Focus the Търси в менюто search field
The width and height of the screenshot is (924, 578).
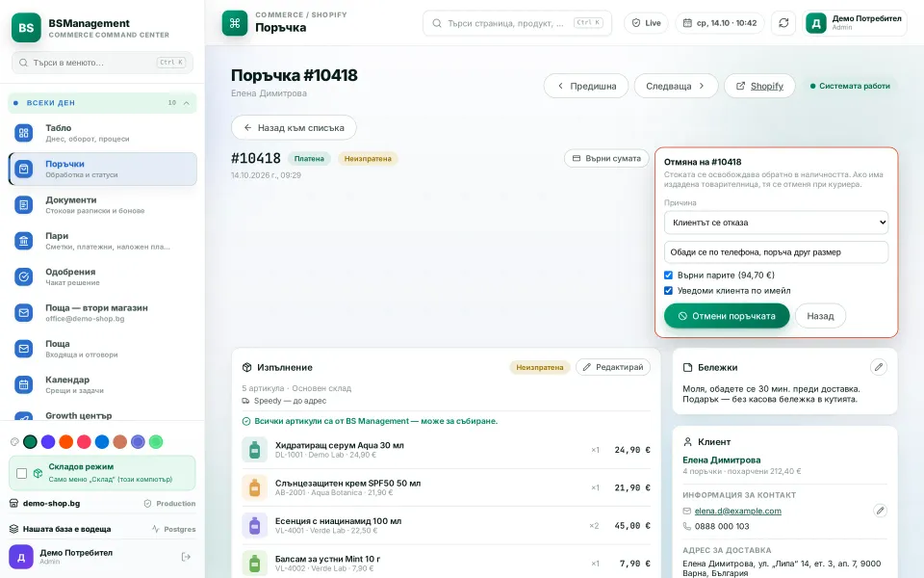[x=103, y=63]
